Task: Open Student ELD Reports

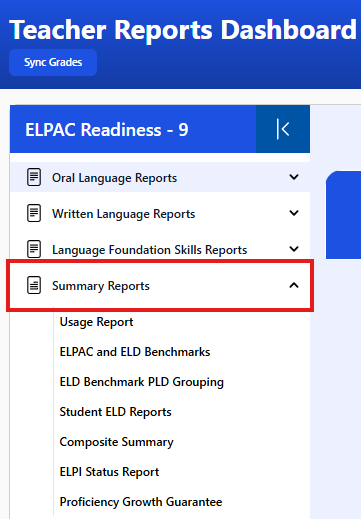Action: 115,412
